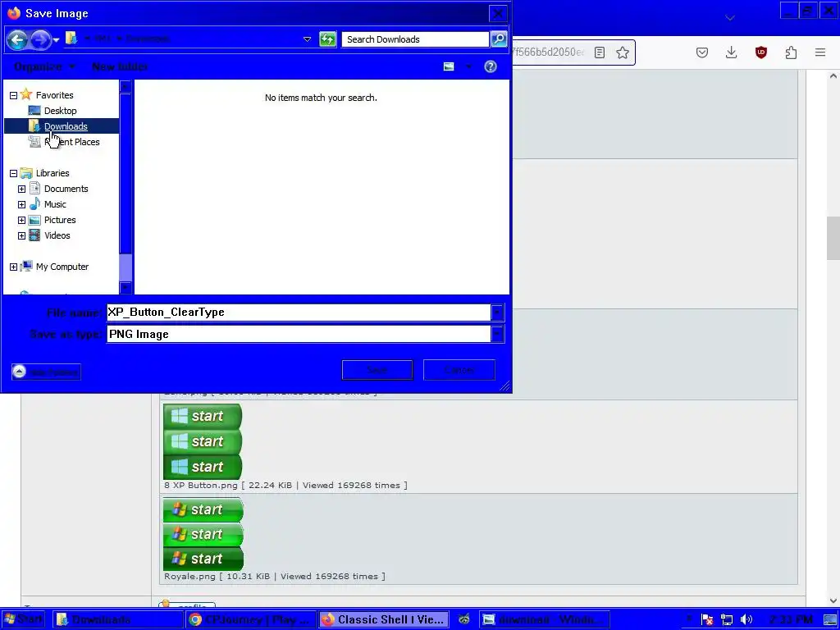
Task: Switch to Classic Shell Firefox taskbar window
Action: (x=384, y=619)
